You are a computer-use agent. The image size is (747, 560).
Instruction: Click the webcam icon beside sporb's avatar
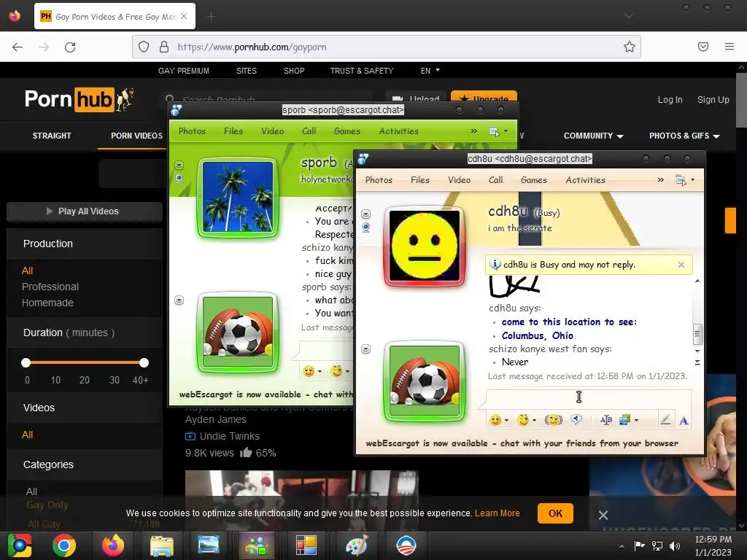[x=179, y=179]
